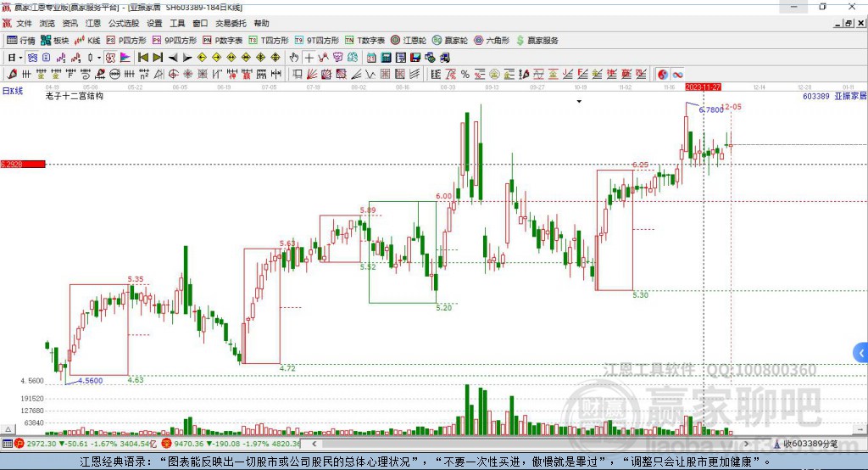Select the red pen drawing tool

tap(12, 74)
